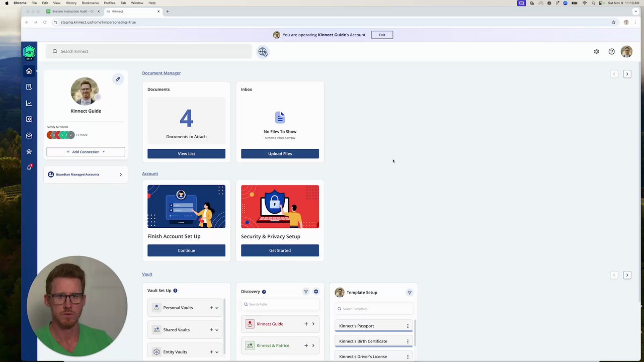Open the Chrome File menu
The width and height of the screenshot is (644, 362).
[34, 3]
